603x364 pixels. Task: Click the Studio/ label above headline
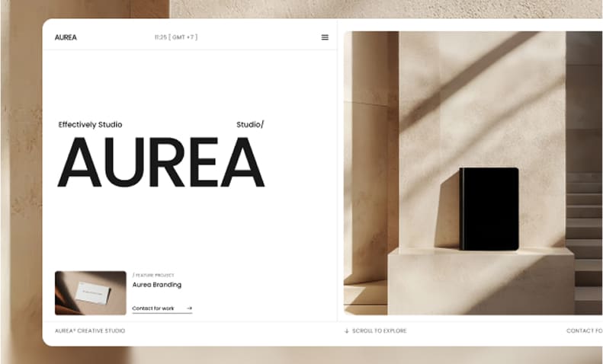click(250, 124)
